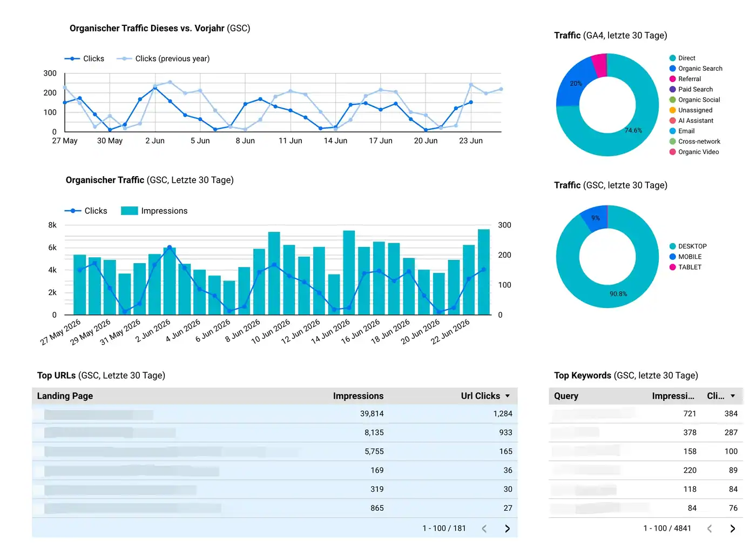The image size is (756, 555).
Task: Go to next page of Top URLs table
Action: click(507, 529)
